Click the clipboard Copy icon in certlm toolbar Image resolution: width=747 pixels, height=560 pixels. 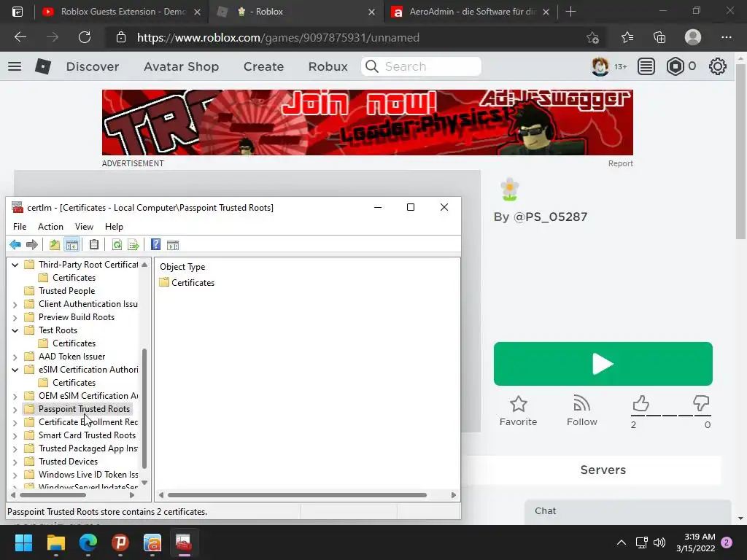[94, 245]
